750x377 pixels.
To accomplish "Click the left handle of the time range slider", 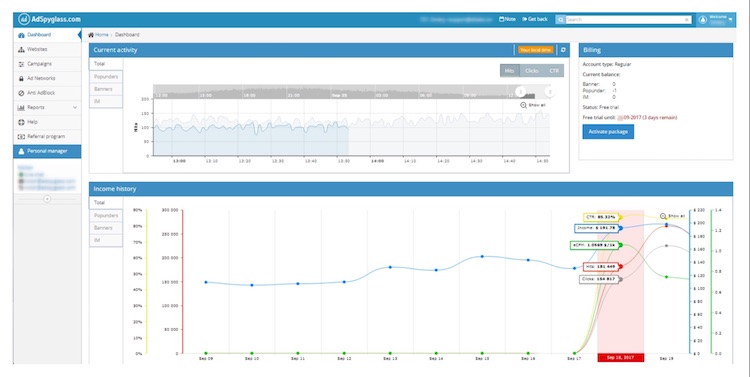I will [520, 91].
